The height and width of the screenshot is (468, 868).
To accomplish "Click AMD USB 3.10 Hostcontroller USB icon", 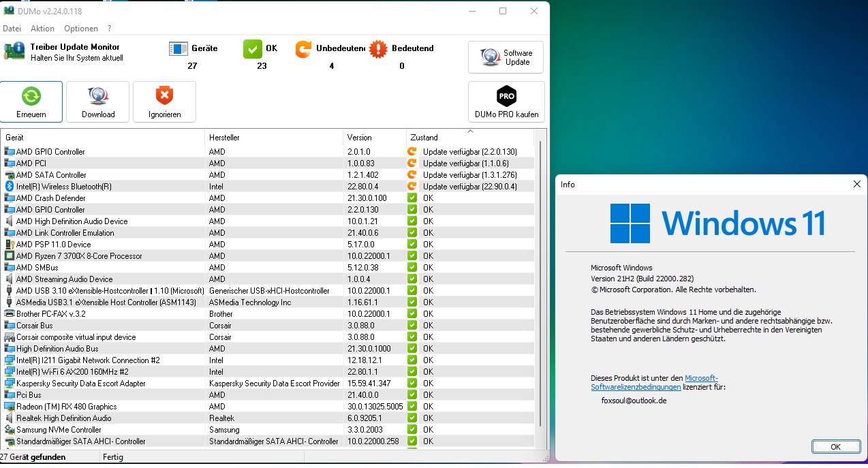I will [x=10, y=291].
